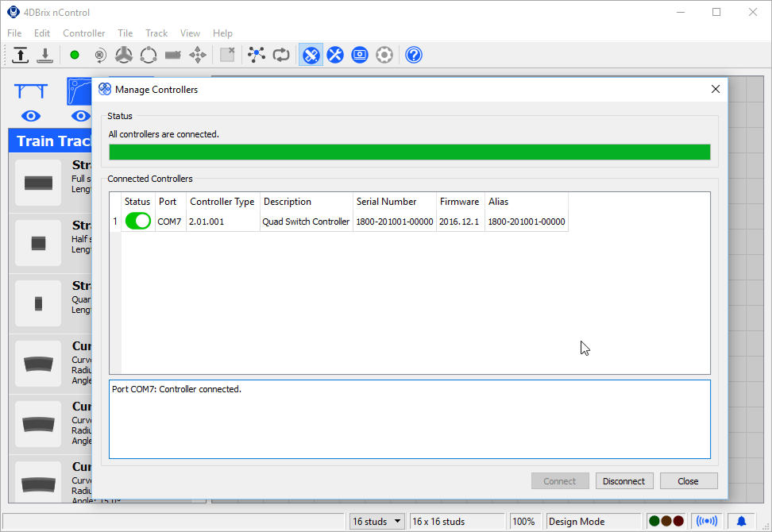Click the loop arrows toolbar icon

(x=281, y=55)
